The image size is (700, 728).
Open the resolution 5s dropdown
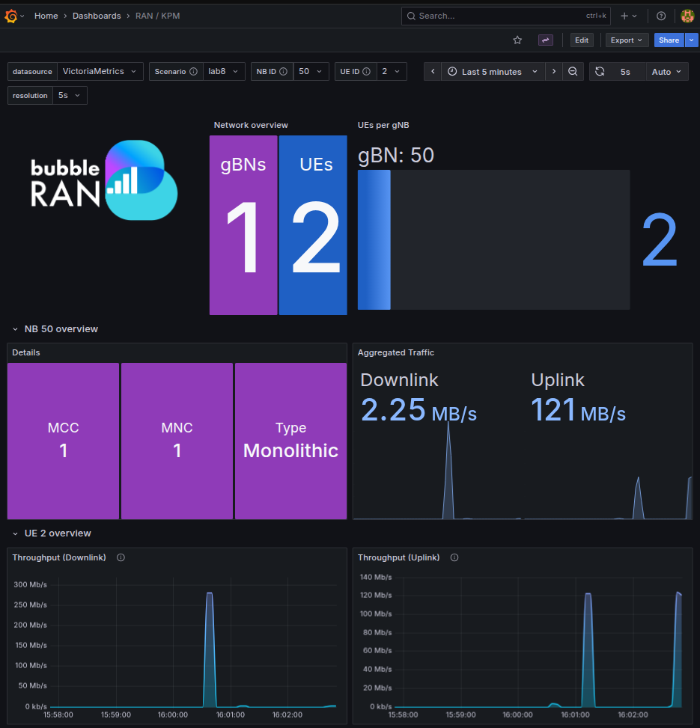(70, 96)
